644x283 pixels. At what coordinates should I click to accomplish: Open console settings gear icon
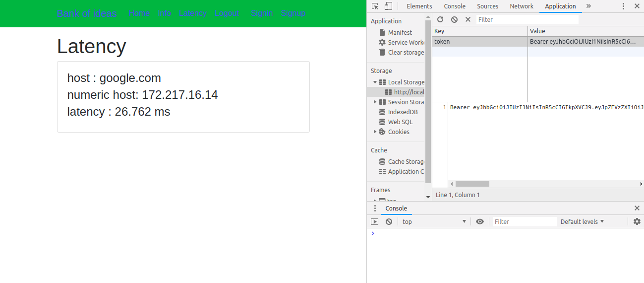click(637, 221)
